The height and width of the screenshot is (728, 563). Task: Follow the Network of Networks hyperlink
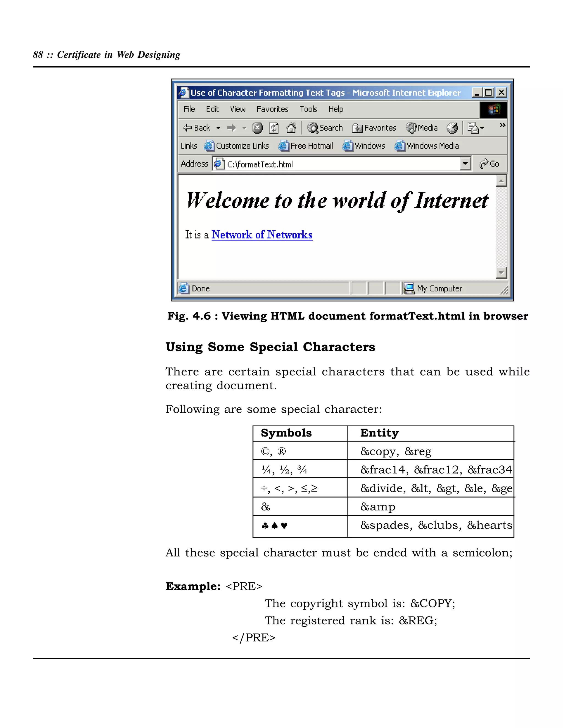[x=262, y=235]
